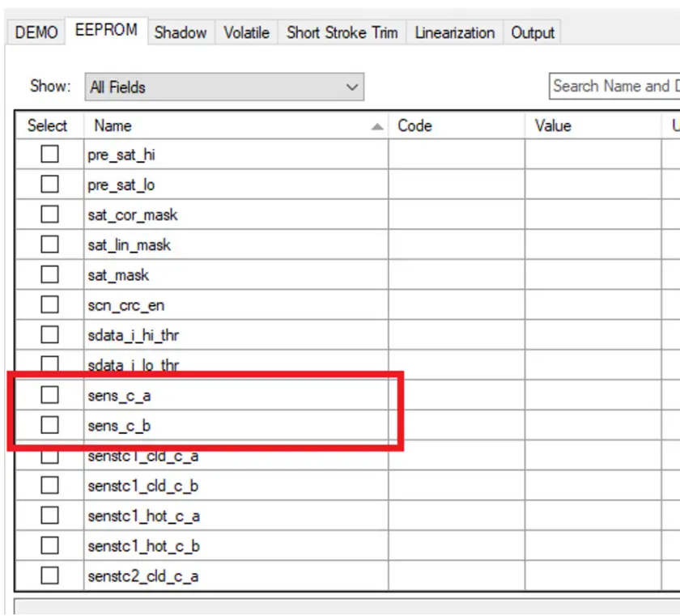Click the Code cell for pre_sat_lo

click(x=456, y=185)
